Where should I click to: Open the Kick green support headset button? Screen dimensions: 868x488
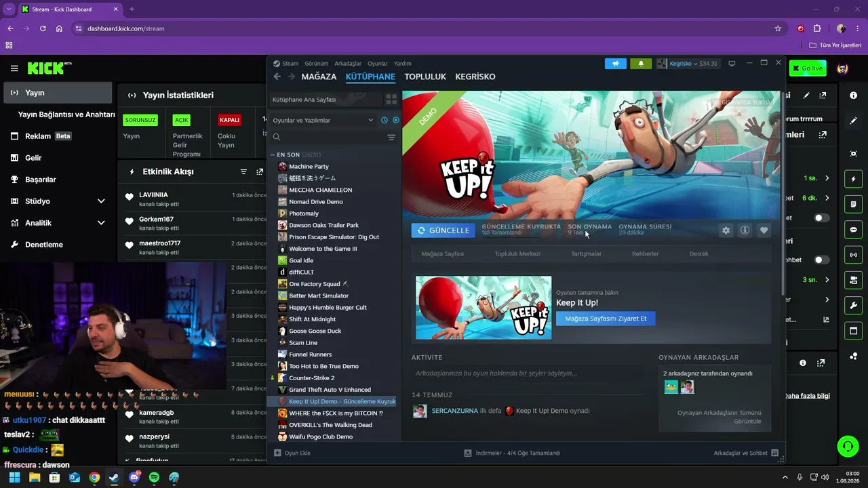coord(848,446)
